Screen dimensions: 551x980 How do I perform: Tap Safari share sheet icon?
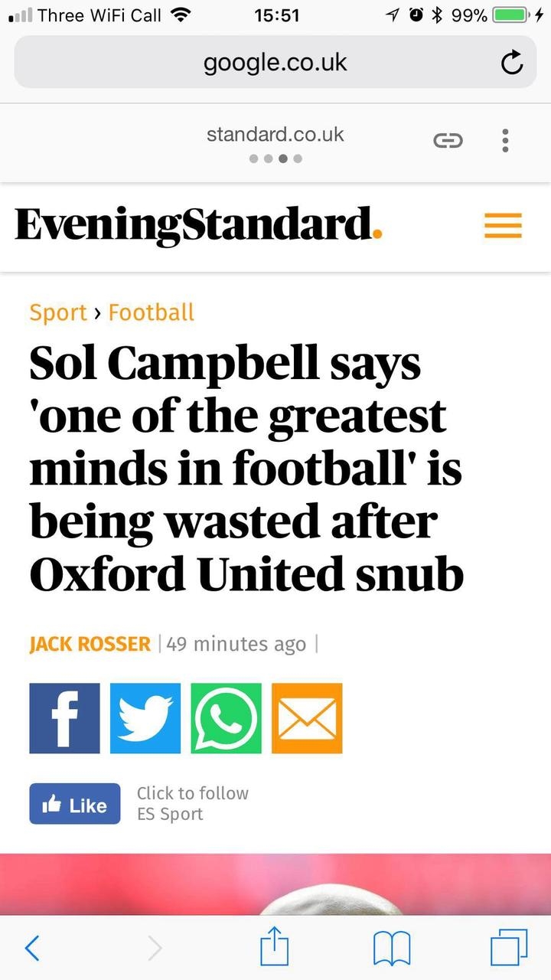(274, 948)
